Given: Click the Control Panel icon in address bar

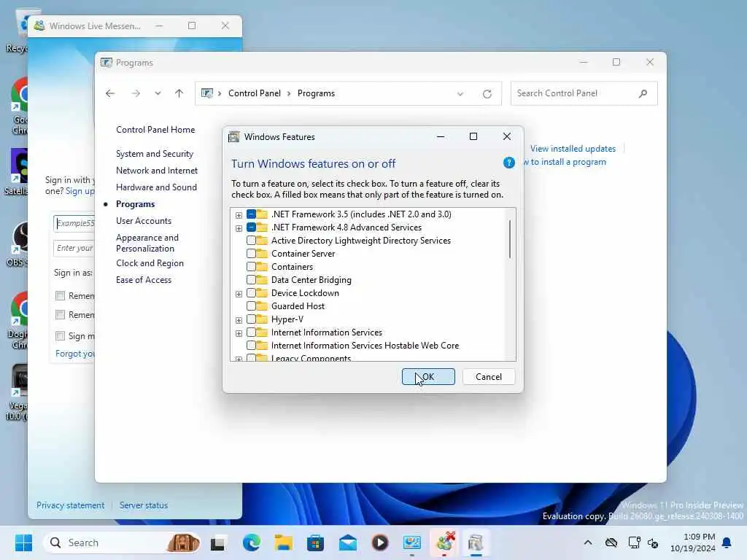Looking at the screenshot, I should (x=207, y=93).
